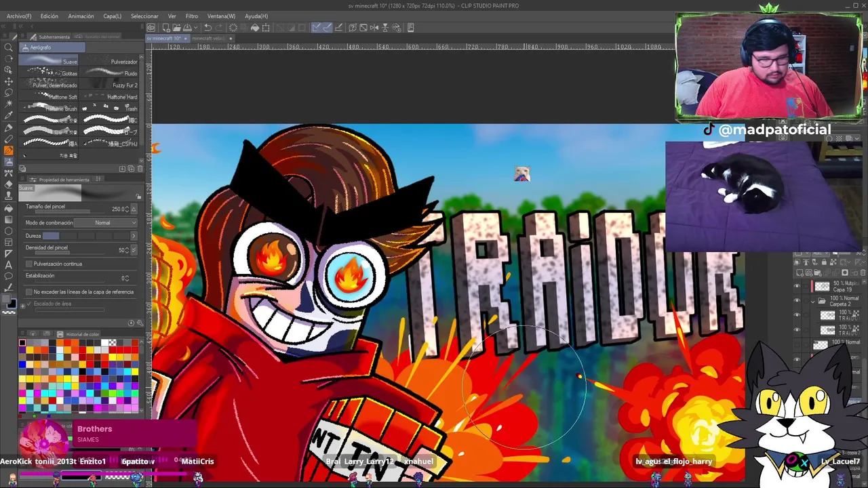Click Undo arrow in command bar

pyautogui.click(x=208, y=28)
